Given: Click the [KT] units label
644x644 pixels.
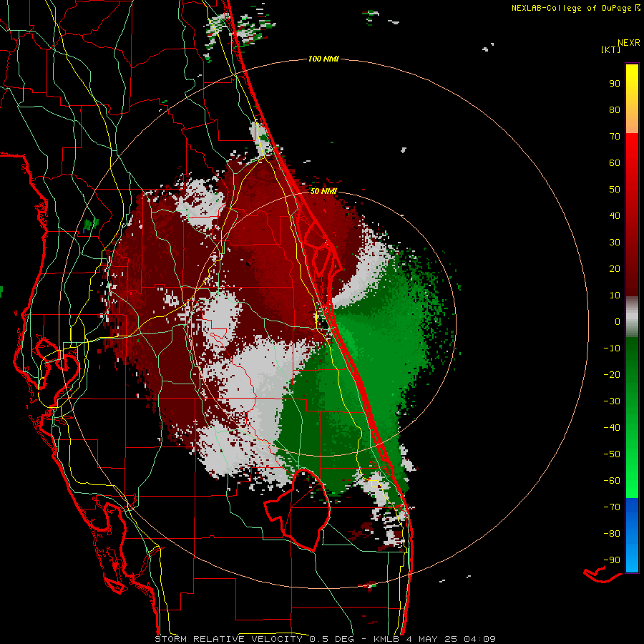Looking at the screenshot, I should (610, 49).
